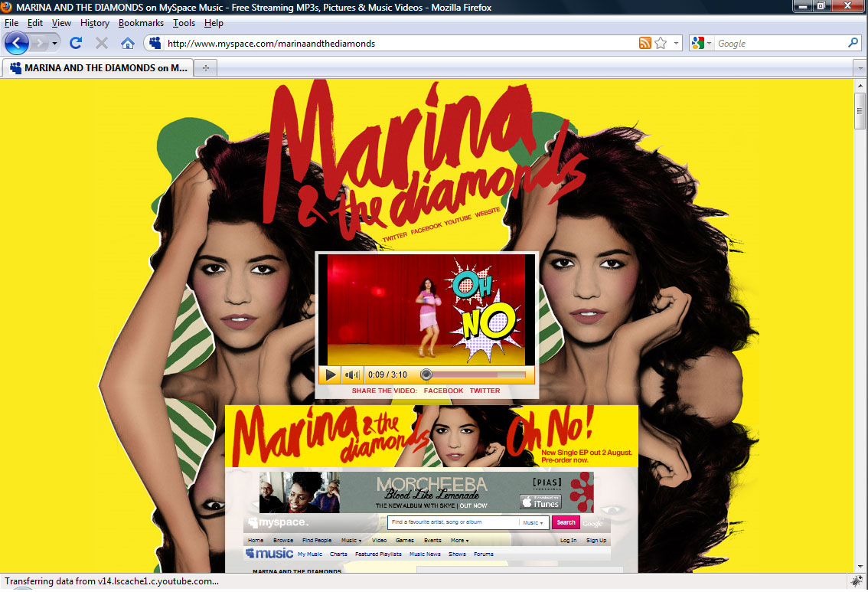Open the Music search category dropdown
The image size is (868, 592).
[534, 522]
